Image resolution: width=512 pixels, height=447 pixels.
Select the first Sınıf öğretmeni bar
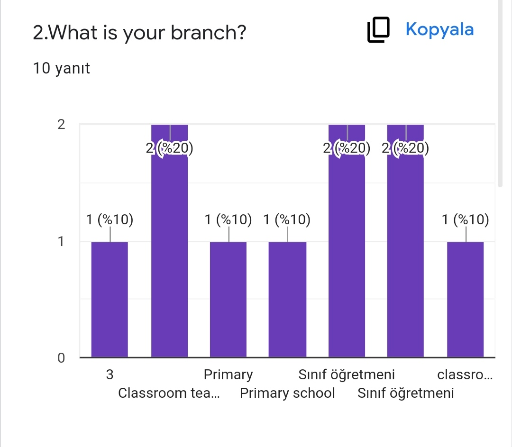point(347,241)
